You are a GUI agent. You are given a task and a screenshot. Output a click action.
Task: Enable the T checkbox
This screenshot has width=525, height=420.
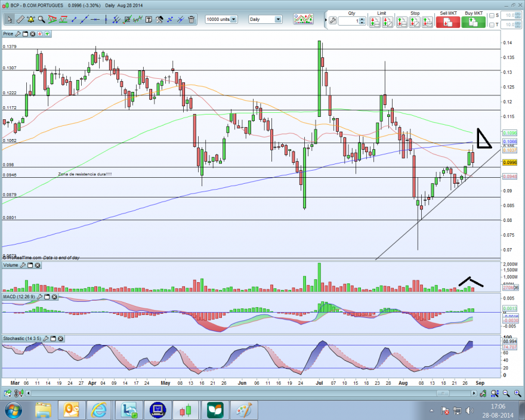click(492, 25)
